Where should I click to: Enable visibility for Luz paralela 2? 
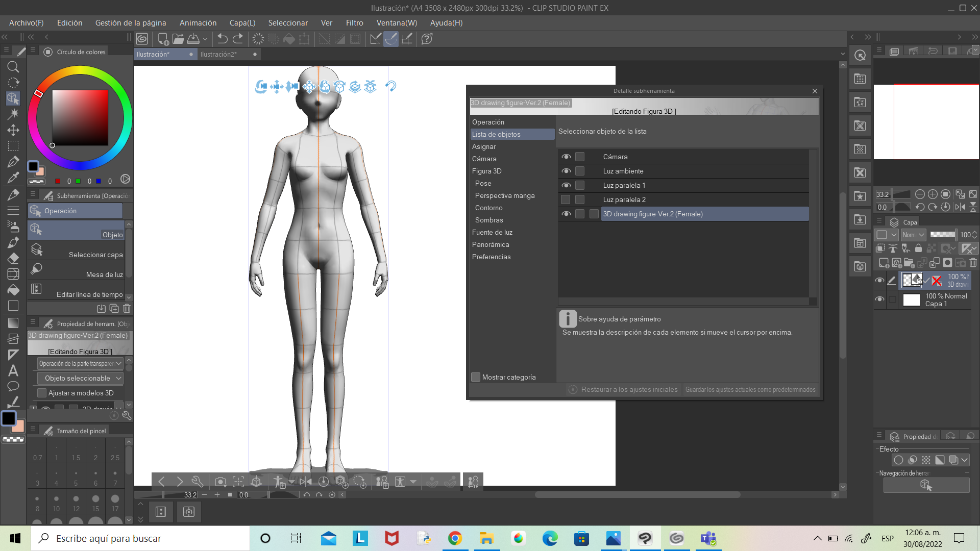pyautogui.click(x=566, y=199)
